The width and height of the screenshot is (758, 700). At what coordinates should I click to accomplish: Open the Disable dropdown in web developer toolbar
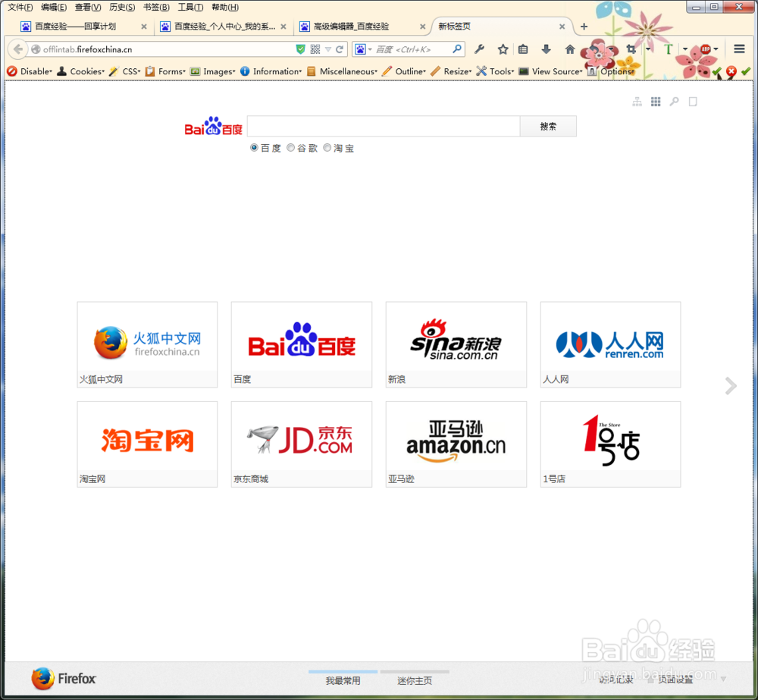tap(30, 71)
